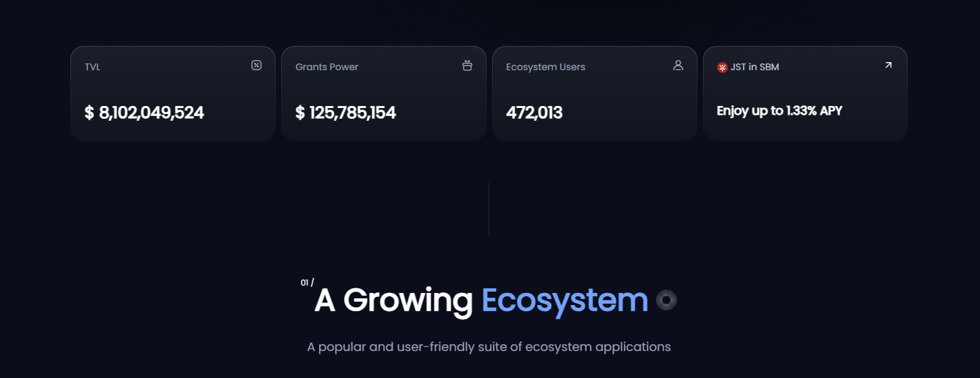The image size is (980, 378).
Task: Select the Grants Power label
Action: tap(326, 67)
